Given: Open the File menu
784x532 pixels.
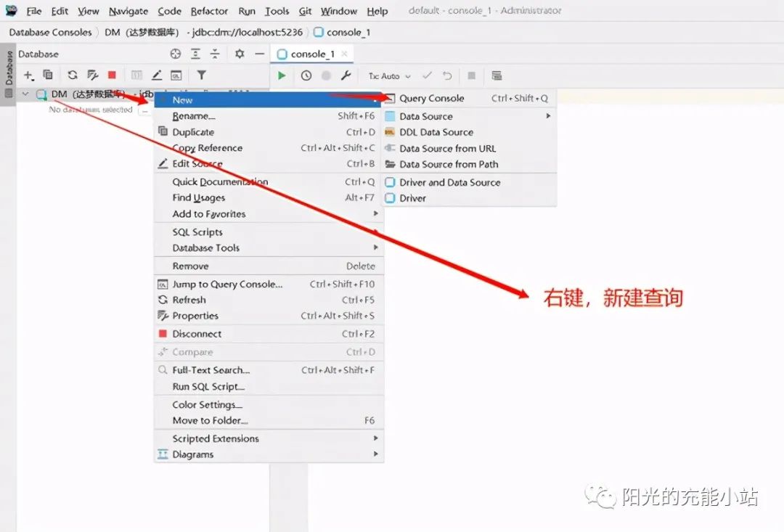Looking at the screenshot, I should 34,11.
